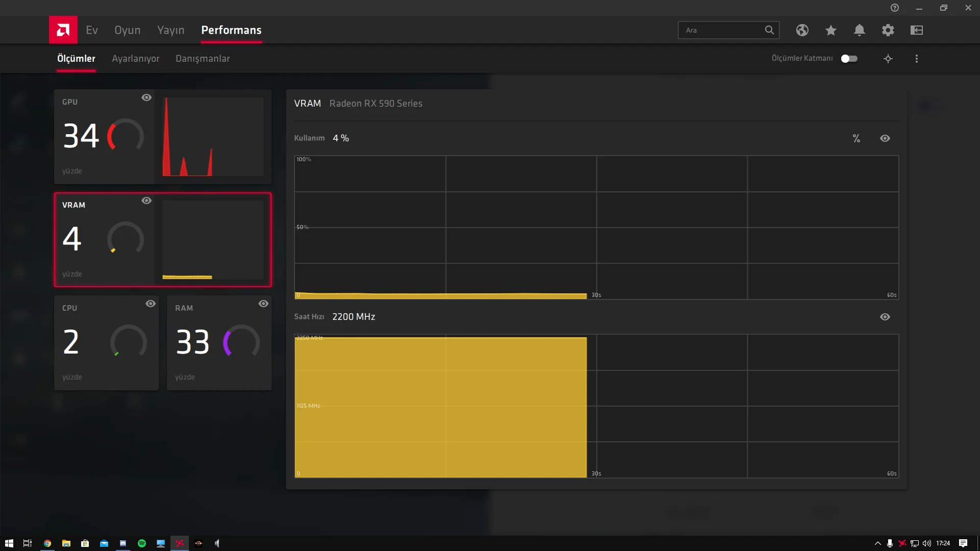Click the crosshair metrics location icon
The height and width of the screenshot is (551, 980).
(x=888, y=59)
